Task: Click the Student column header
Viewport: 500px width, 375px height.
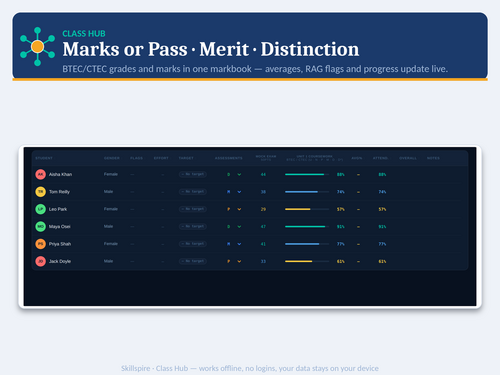Action: (x=44, y=158)
